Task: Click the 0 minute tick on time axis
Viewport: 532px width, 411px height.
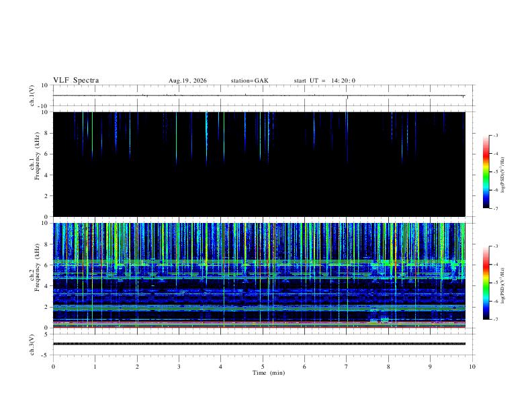Action: pos(53,367)
